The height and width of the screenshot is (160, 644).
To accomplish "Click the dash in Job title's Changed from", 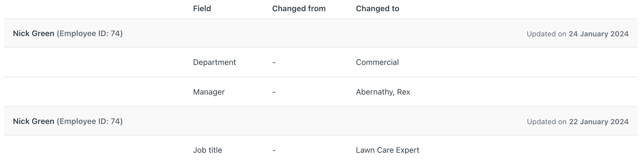I will coord(274,150).
